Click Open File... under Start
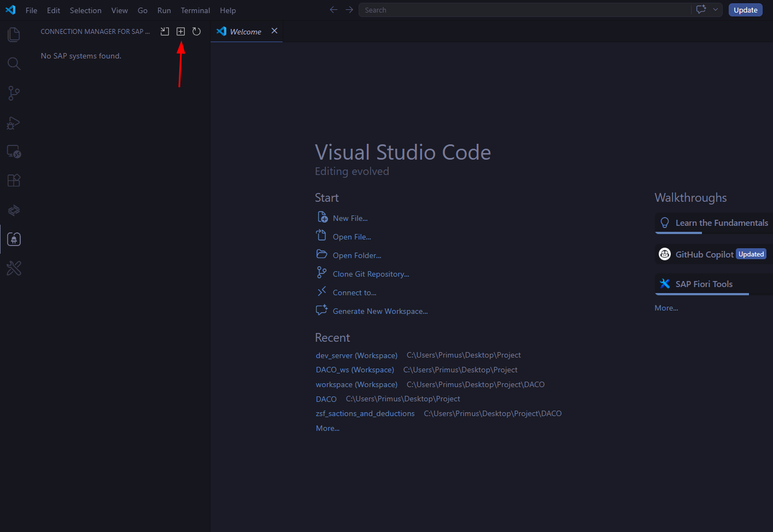 click(352, 237)
